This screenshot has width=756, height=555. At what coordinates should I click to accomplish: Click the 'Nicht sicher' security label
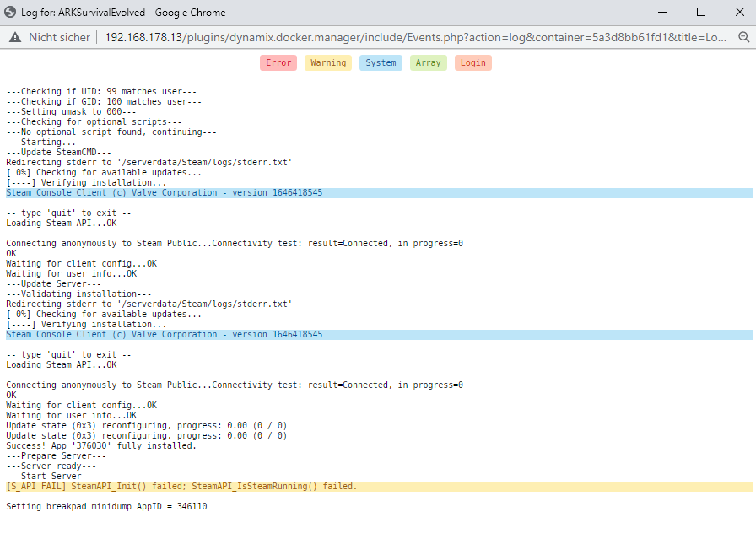coord(59,37)
